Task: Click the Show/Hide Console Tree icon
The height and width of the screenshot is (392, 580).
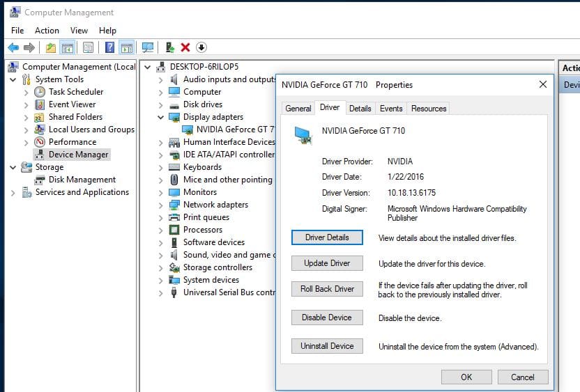Action: [x=68, y=47]
